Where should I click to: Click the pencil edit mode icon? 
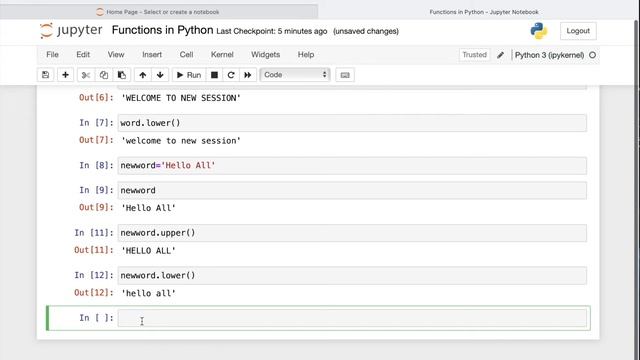(500, 55)
